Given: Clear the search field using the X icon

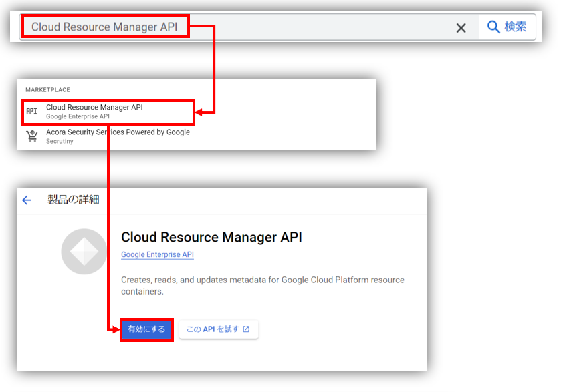Looking at the screenshot, I should pyautogui.click(x=461, y=27).
